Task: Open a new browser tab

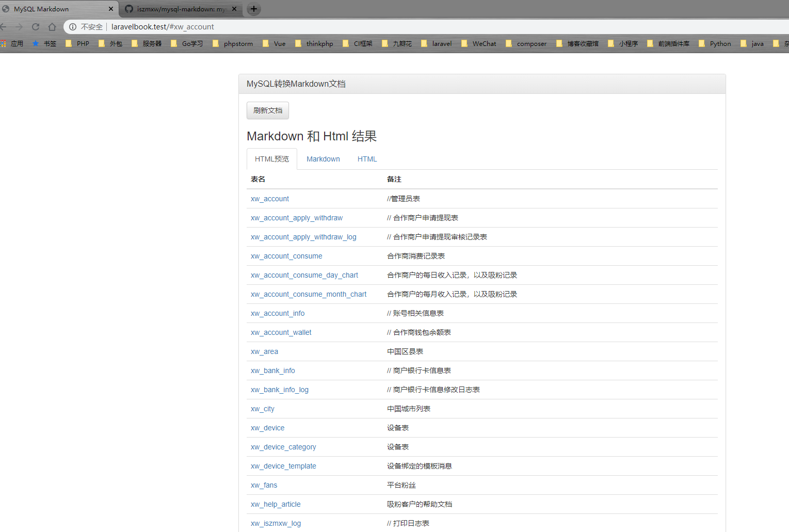Action: pos(253,9)
